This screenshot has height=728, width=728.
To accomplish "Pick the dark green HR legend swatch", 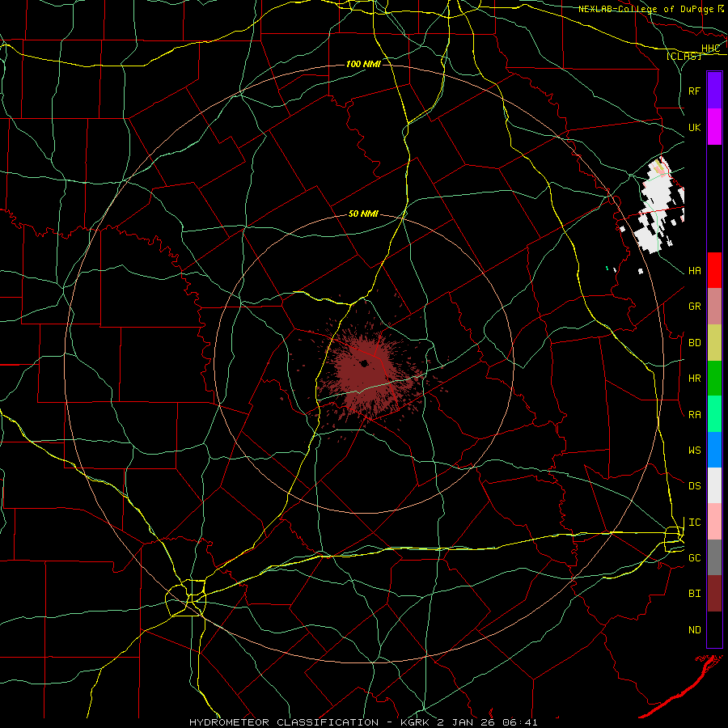I will click(x=714, y=379).
